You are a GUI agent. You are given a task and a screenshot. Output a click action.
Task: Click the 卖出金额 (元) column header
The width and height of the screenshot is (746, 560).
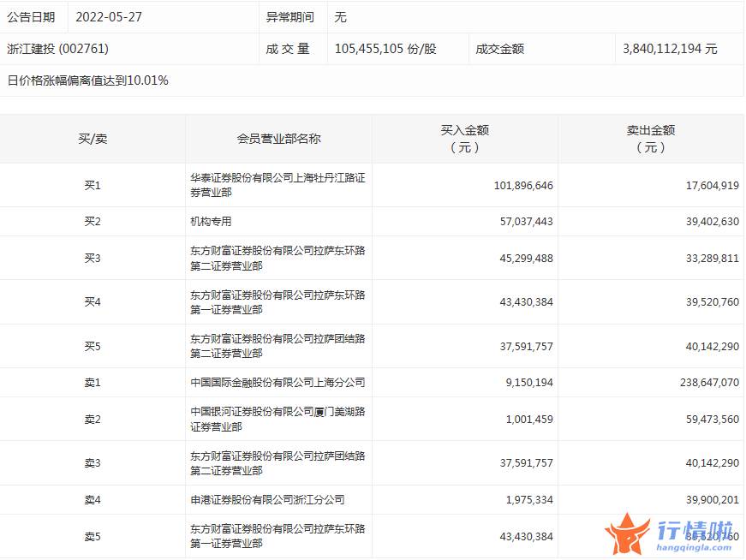(x=650, y=139)
